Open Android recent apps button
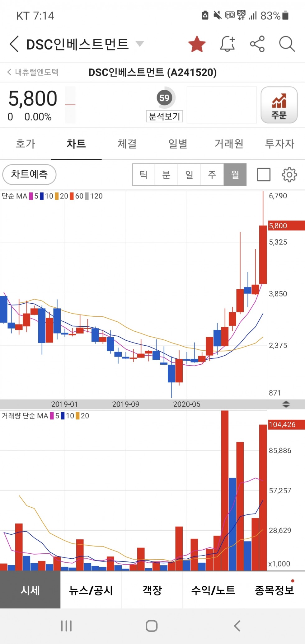 66,626
